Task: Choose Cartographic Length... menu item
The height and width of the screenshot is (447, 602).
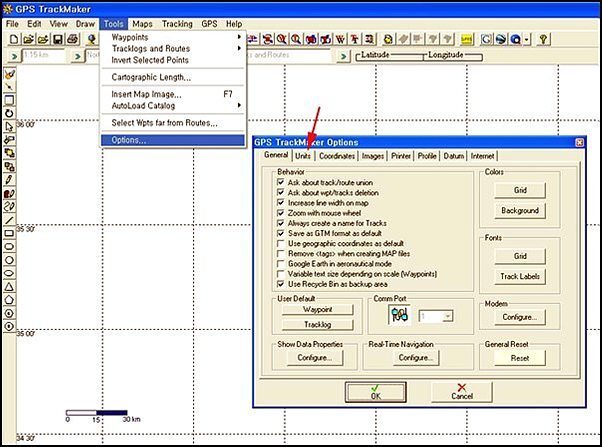Action: pyautogui.click(x=173, y=77)
